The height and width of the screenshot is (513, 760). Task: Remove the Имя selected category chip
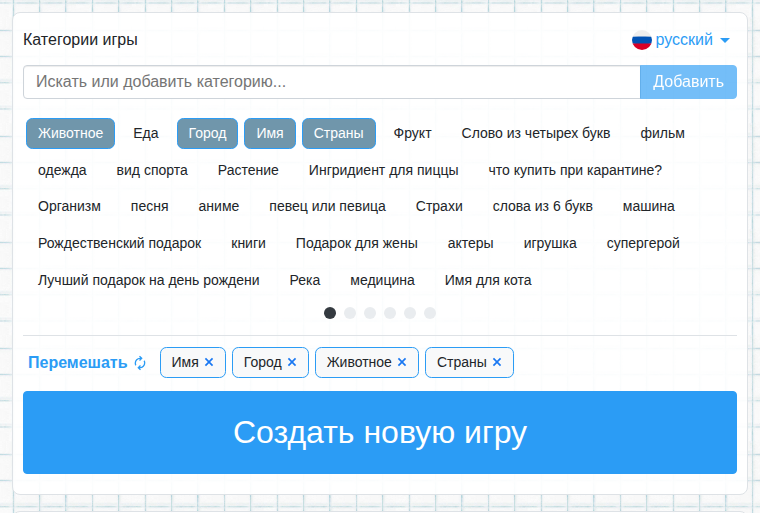click(209, 362)
